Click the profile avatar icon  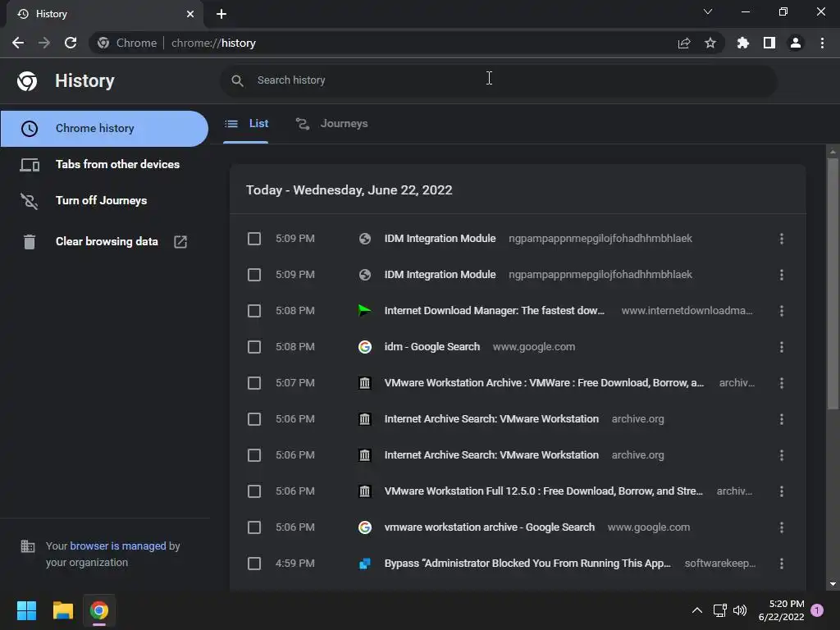pyautogui.click(x=796, y=43)
